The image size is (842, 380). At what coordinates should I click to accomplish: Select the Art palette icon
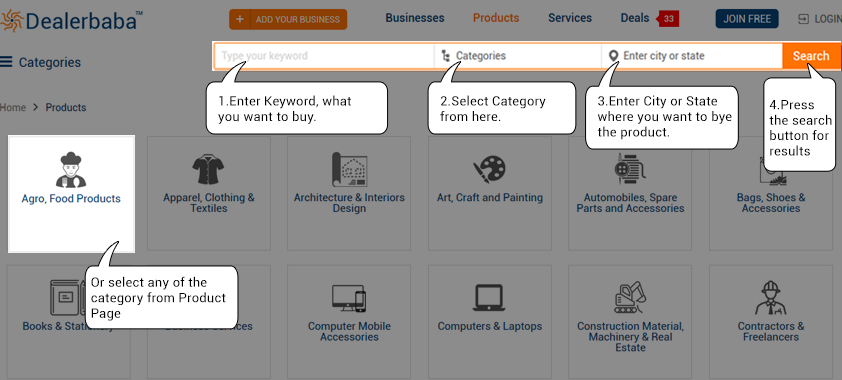pos(489,170)
